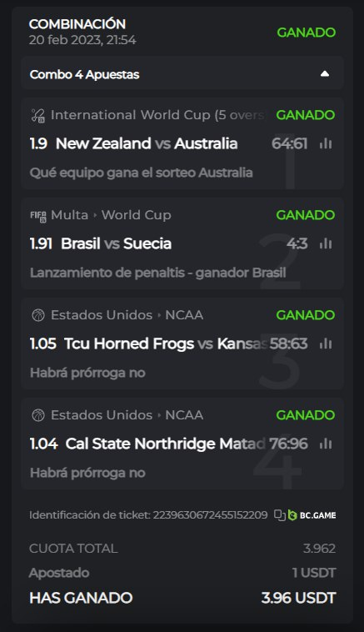
Task: Click the basketball icon on third bet
Action: pyautogui.click(x=37, y=315)
